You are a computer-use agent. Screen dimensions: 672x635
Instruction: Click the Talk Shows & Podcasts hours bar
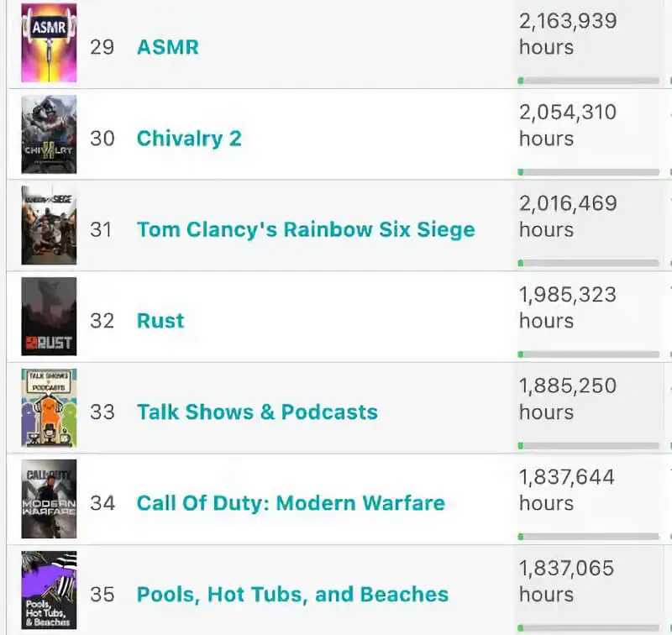(589, 445)
